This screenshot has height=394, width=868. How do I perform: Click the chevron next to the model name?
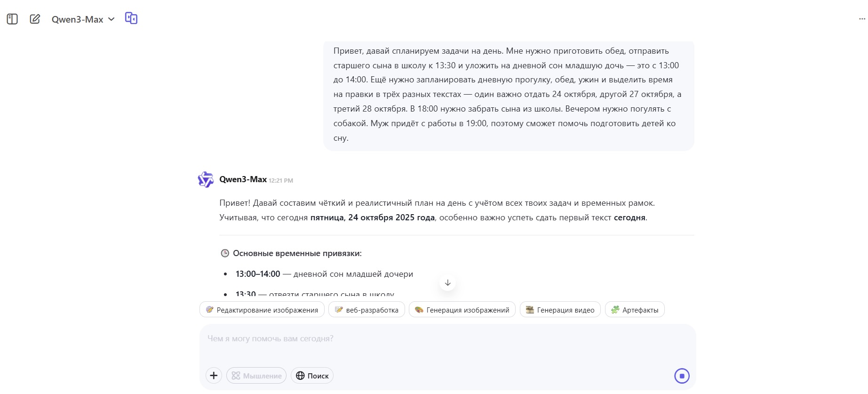[111, 19]
